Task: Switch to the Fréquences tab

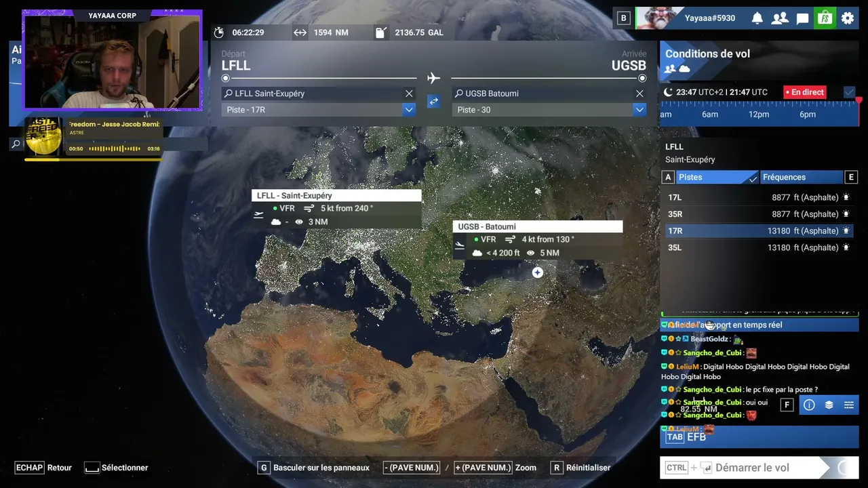Action: point(802,177)
